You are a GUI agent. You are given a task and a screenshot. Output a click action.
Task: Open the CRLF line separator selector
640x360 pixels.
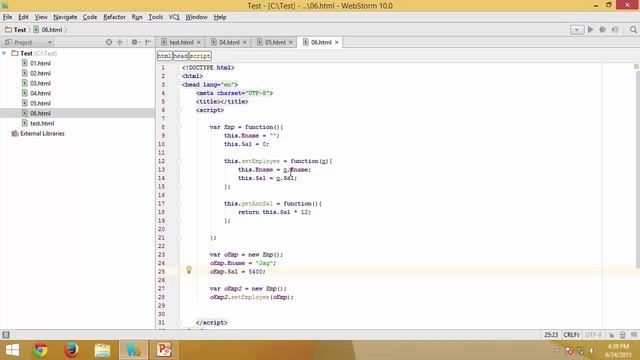[x=571, y=335]
